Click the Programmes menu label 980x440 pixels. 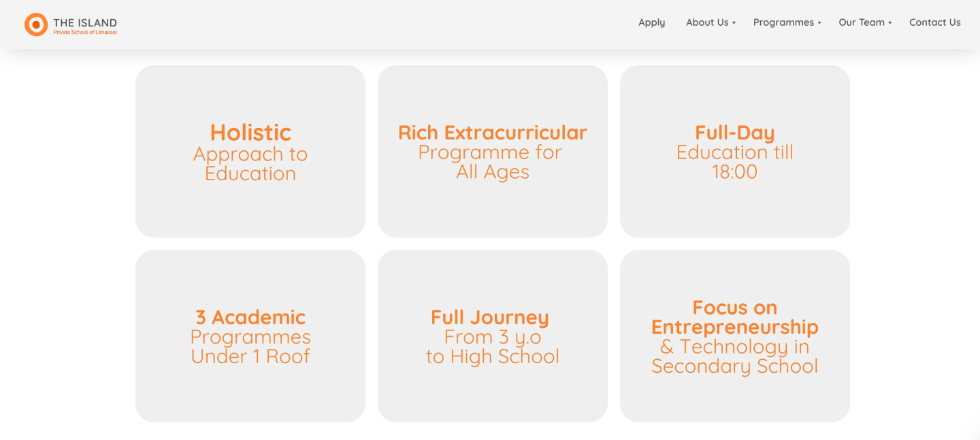[783, 22]
